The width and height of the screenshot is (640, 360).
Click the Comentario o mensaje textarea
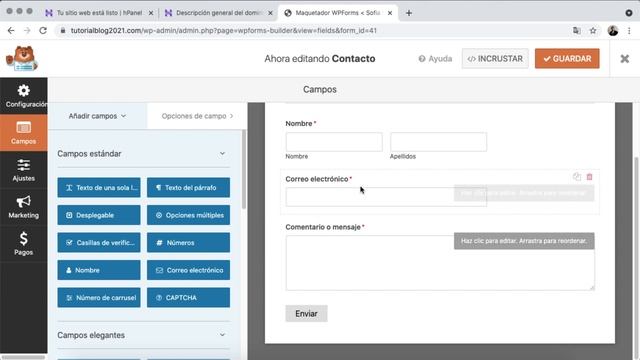click(x=440, y=263)
